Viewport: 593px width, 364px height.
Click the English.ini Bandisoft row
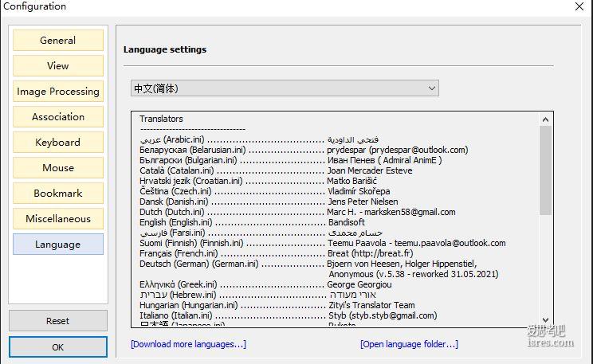pos(252,222)
